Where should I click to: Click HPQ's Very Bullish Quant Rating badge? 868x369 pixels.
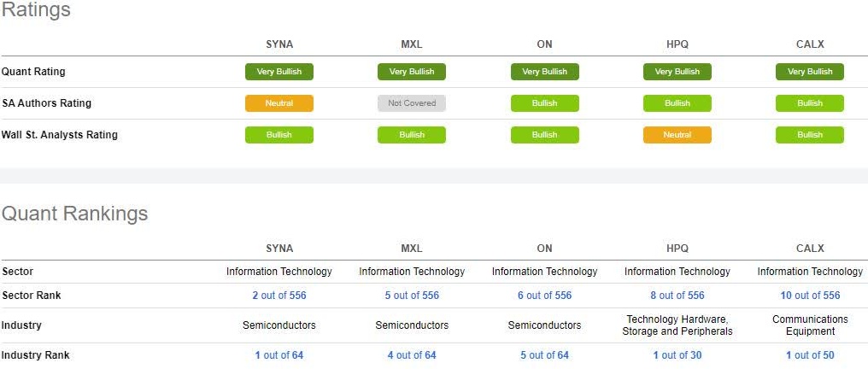click(677, 72)
